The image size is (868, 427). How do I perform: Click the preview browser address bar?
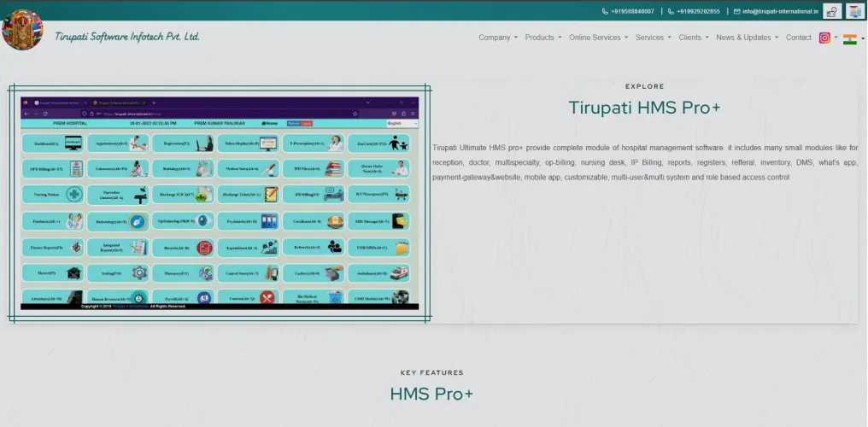coord(221,114)
